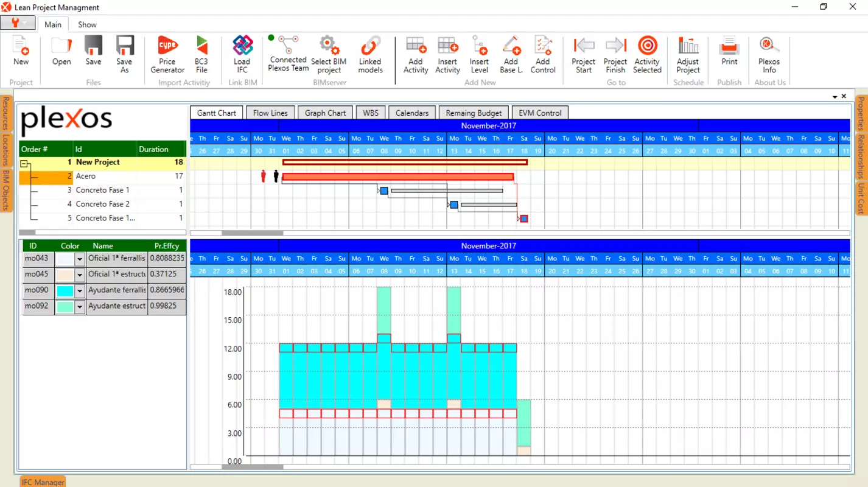868x487 pixels.
Task: Insert Activity into the plan
Action: coord(447,55)
